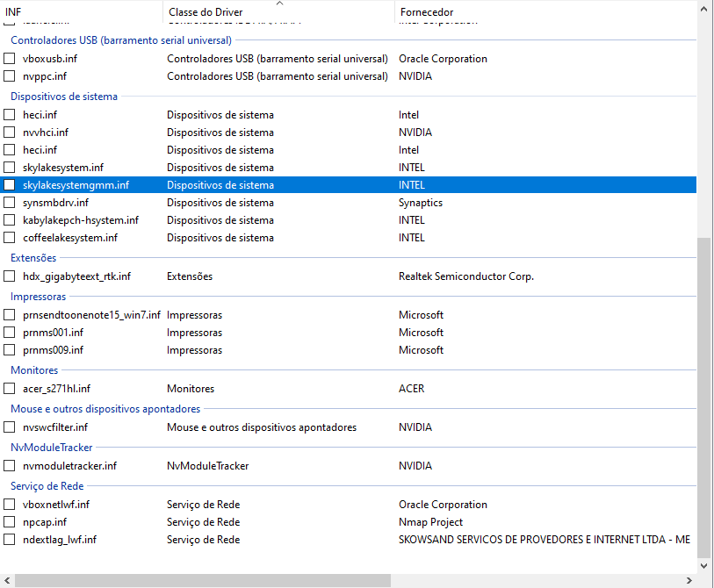
Task: Click the Nmap Project supplier cell
Action: click(430, 522)
